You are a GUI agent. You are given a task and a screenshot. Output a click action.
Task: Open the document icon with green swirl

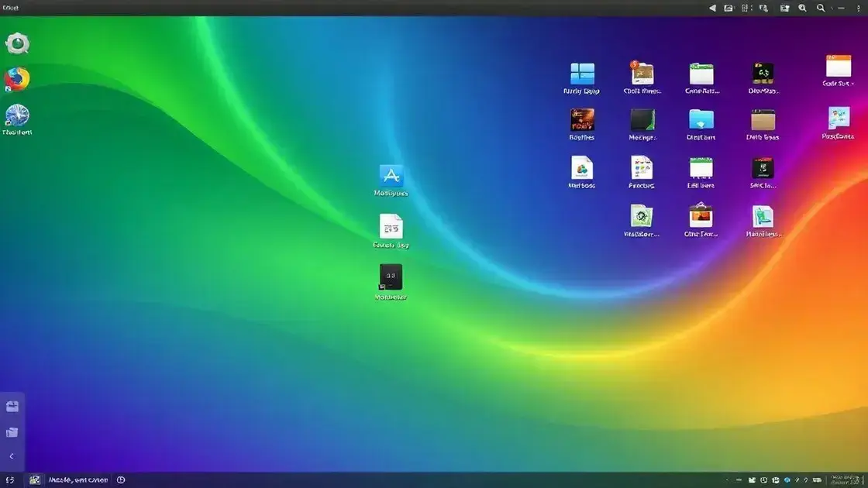641,216
